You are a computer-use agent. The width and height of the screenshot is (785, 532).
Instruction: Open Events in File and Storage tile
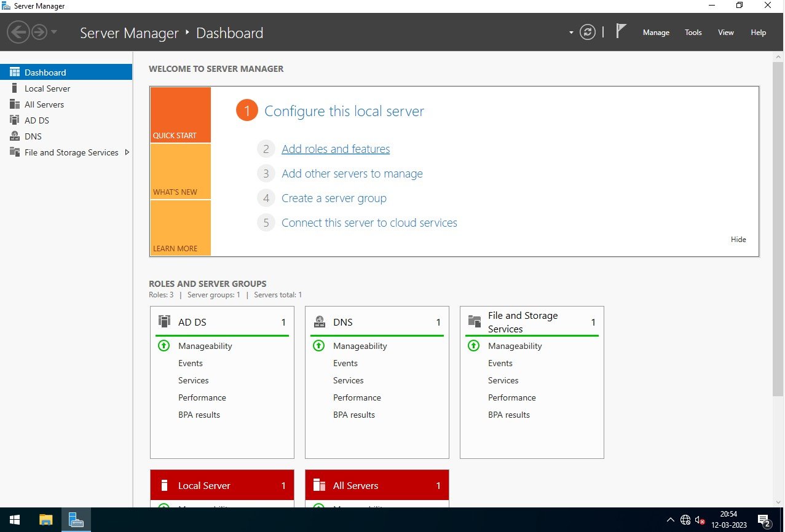pos(500,363)
